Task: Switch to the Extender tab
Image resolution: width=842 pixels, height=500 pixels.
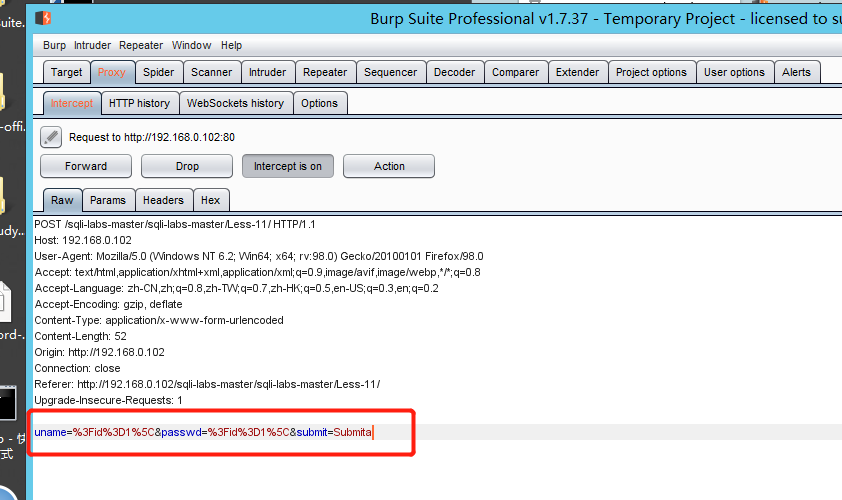Action: coord(577,72)
